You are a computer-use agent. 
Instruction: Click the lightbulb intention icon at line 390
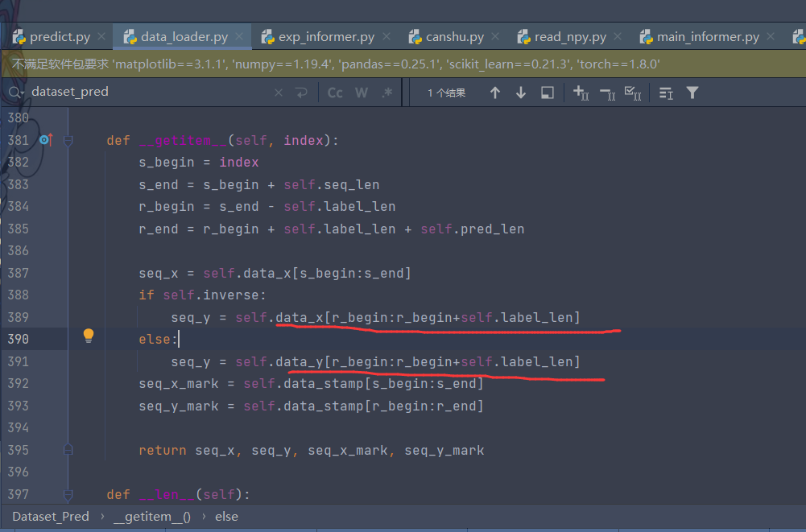(89, 334)
